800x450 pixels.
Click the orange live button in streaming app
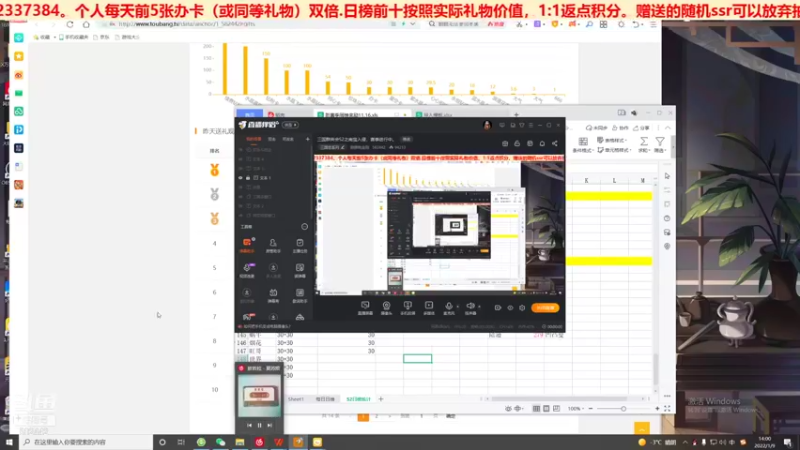[545, 308]
